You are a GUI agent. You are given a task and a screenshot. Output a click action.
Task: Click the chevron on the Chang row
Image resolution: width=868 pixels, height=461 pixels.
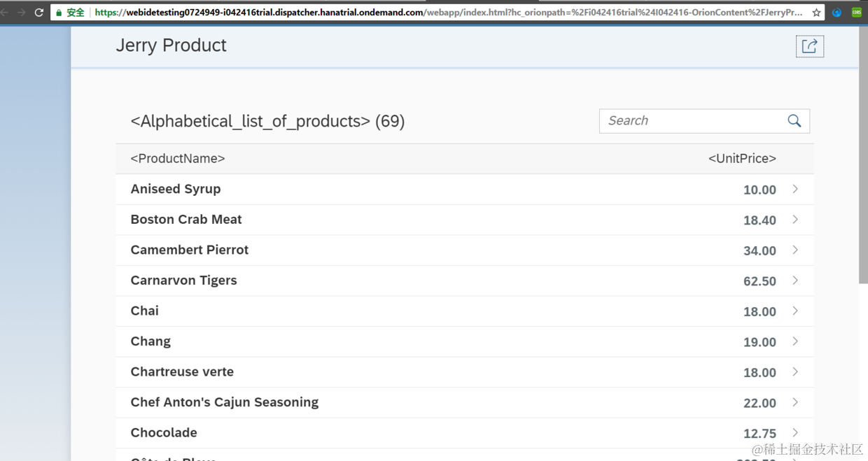pos(795,341)
